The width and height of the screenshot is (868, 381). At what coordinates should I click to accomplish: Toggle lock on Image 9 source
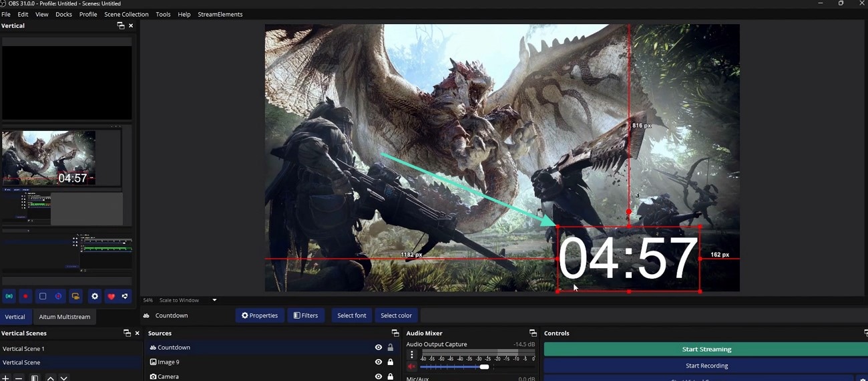391,362
